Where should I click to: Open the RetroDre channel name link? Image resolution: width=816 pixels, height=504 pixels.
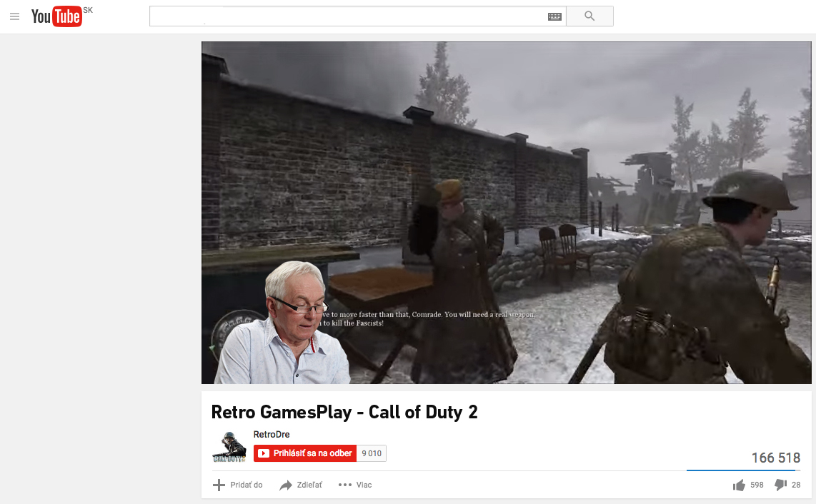(x=272, y=434)
